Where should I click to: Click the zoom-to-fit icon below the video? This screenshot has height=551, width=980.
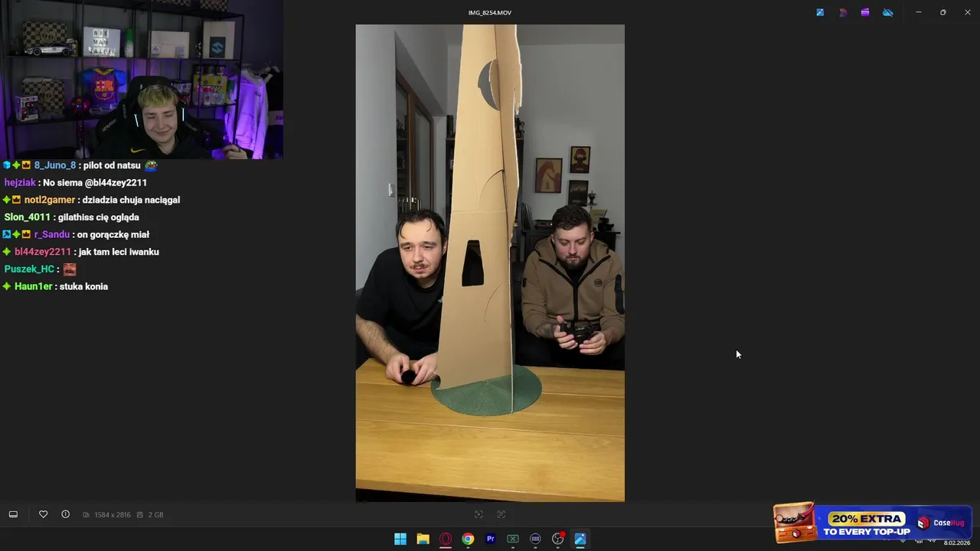479,514
